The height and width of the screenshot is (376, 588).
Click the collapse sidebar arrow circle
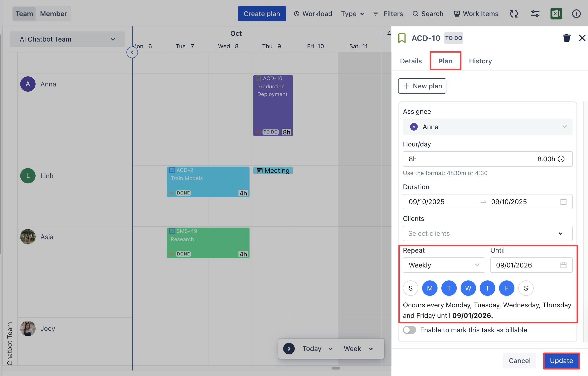(132, 52)
